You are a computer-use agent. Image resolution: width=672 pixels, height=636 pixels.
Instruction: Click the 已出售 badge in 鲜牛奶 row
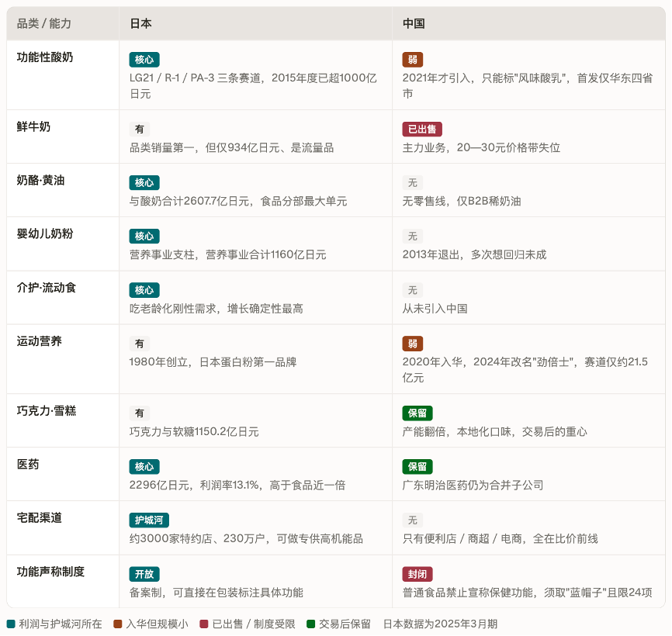tap(422, 130)
